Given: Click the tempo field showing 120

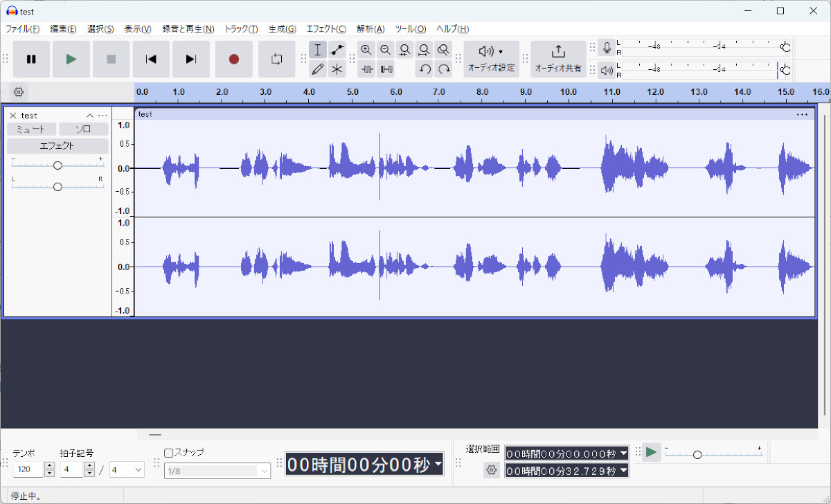Looking at the screenshot, I should coord(26,469).
